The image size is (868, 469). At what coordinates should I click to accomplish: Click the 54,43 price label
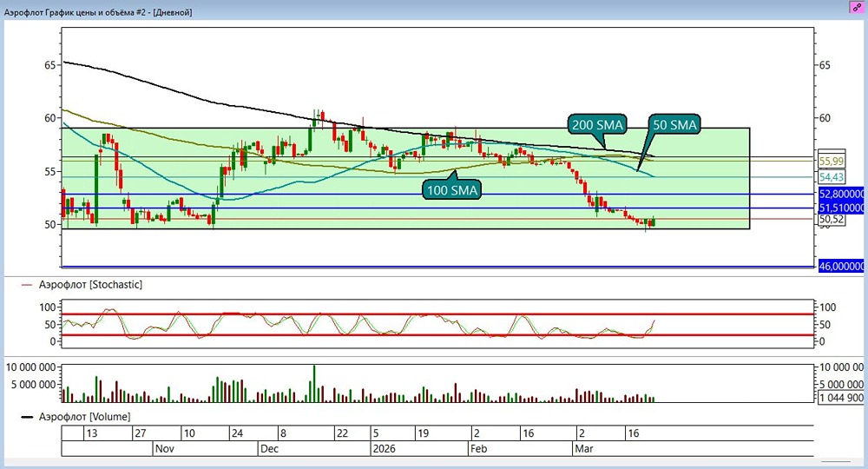coord(832,177)
